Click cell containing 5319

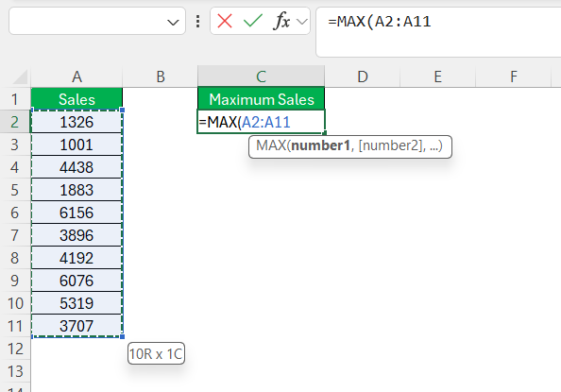pos(76,303)
